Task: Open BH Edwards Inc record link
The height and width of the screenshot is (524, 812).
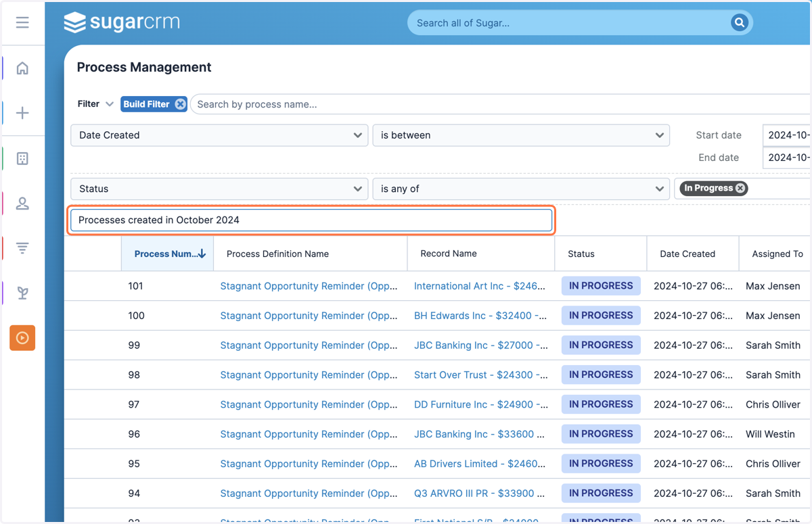Action: 481,316
